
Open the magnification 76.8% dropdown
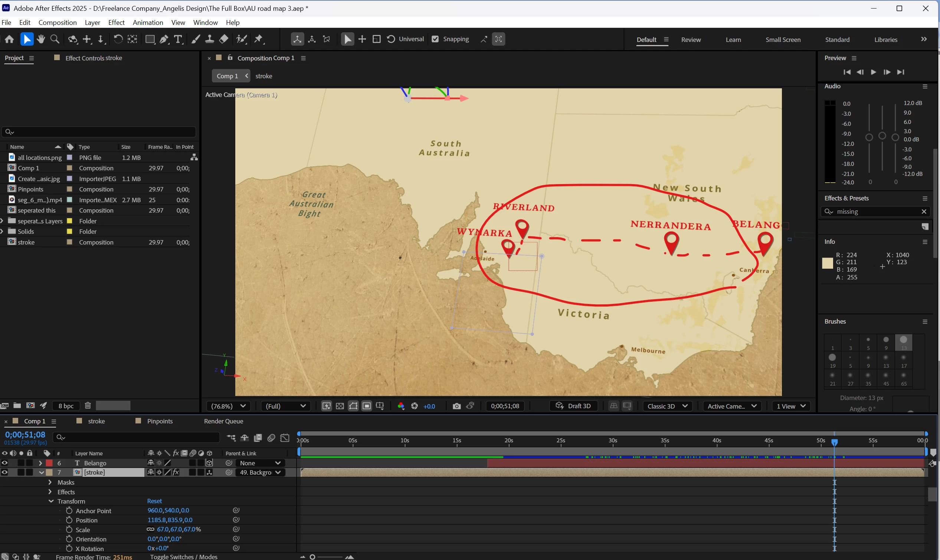(229, 406)
